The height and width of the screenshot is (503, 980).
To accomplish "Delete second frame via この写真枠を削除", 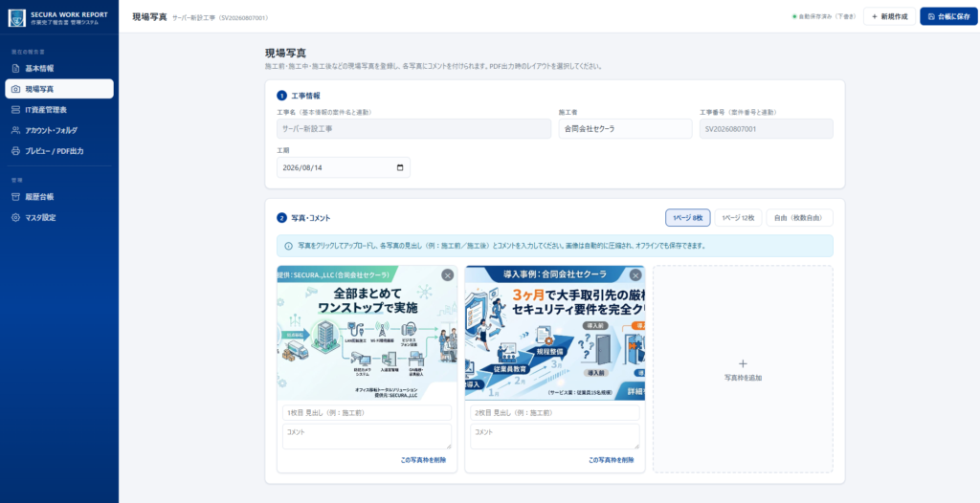I will (612, 460).
